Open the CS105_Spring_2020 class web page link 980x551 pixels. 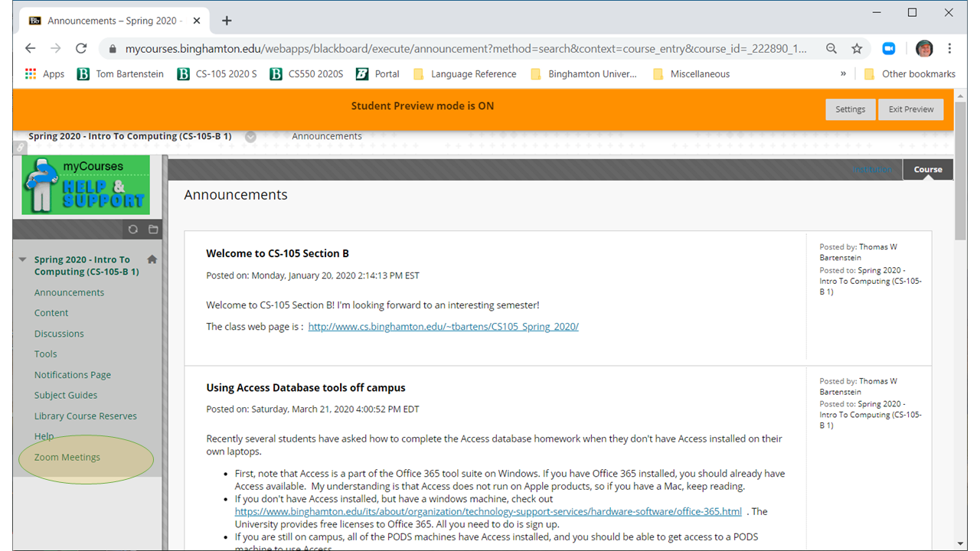(443, 327)
